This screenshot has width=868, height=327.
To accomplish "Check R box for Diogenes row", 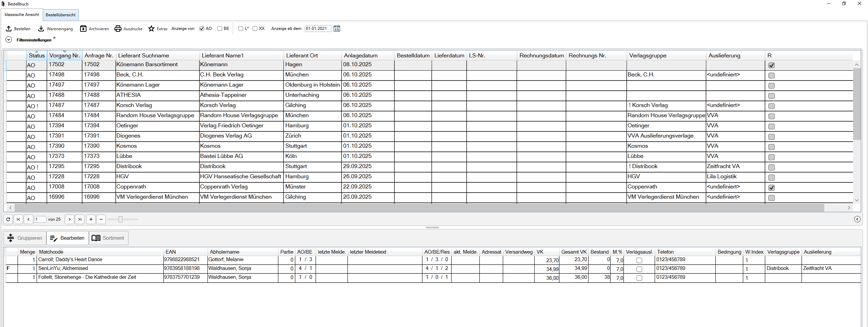I will coord(771,137).
